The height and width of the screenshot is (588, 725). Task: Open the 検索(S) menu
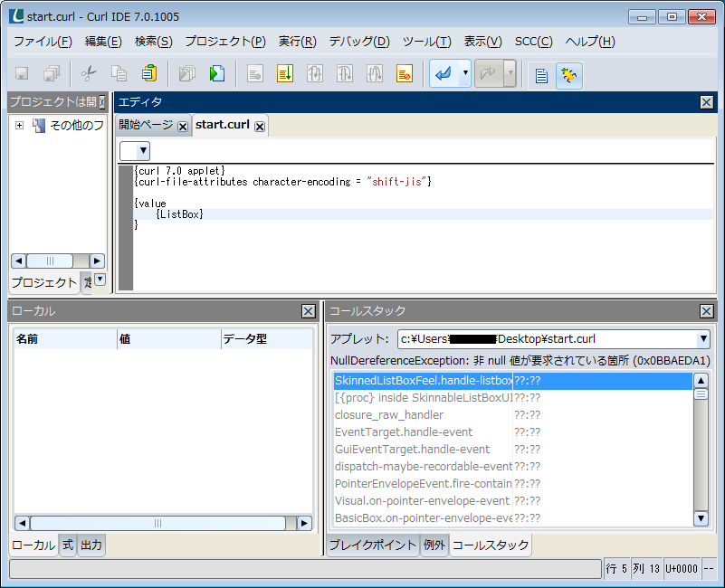point(154,42)
